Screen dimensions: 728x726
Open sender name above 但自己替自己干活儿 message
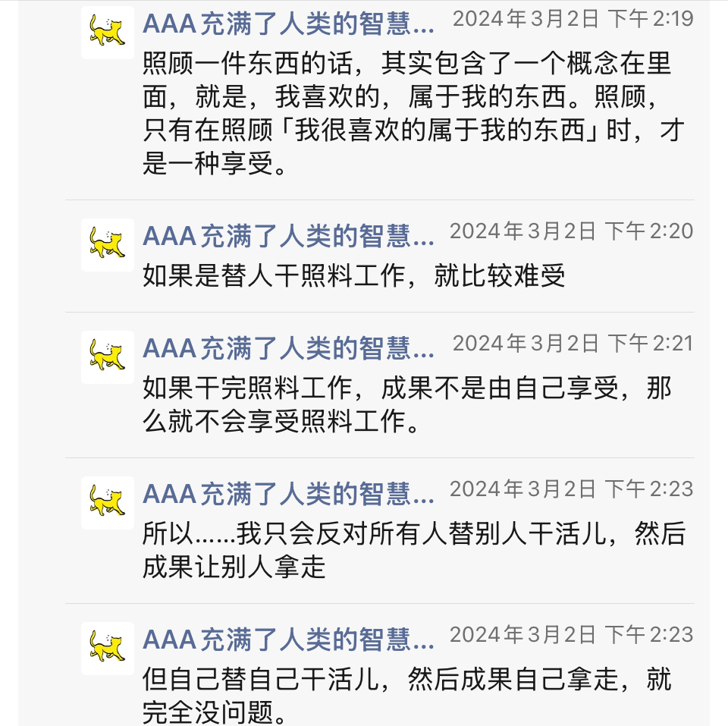tap(288, 640)
